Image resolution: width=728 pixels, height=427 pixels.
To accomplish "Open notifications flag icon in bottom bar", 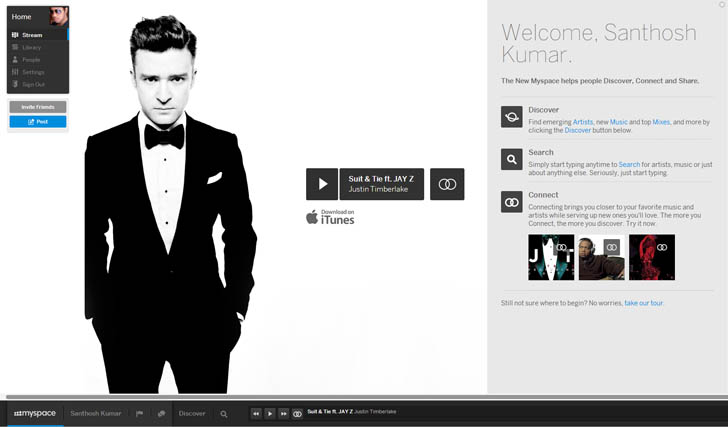I will pos(139,414).
